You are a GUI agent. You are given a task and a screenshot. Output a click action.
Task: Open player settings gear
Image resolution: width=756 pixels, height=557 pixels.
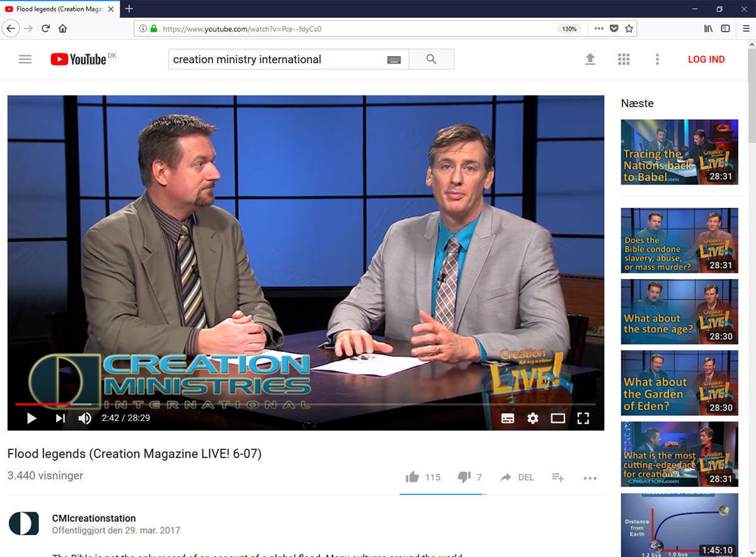point(533,418)
